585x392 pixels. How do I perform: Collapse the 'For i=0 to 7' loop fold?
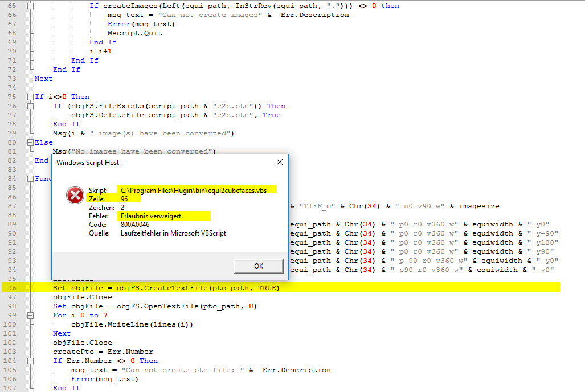[30, 315]
